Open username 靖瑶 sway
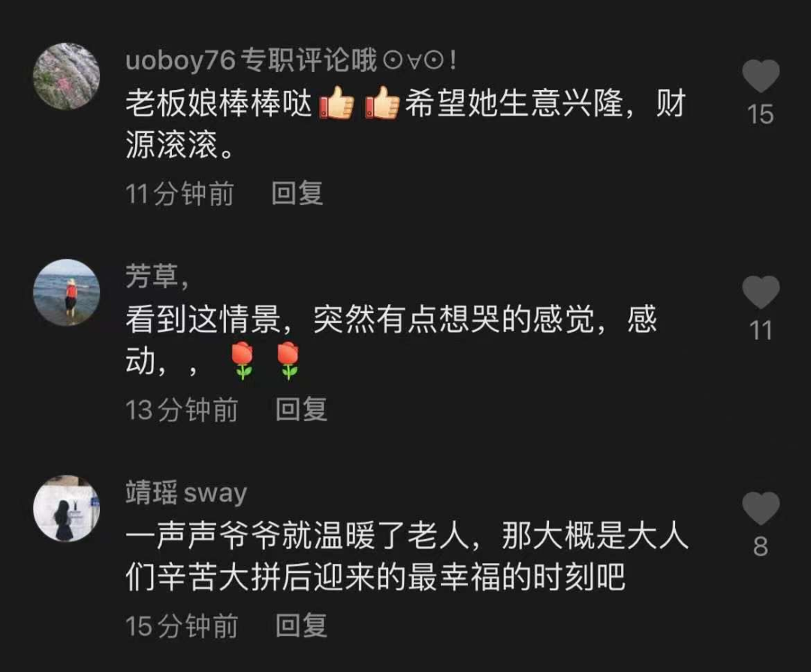The width and height of the screenshot is (811, 672). pos(186,492)
